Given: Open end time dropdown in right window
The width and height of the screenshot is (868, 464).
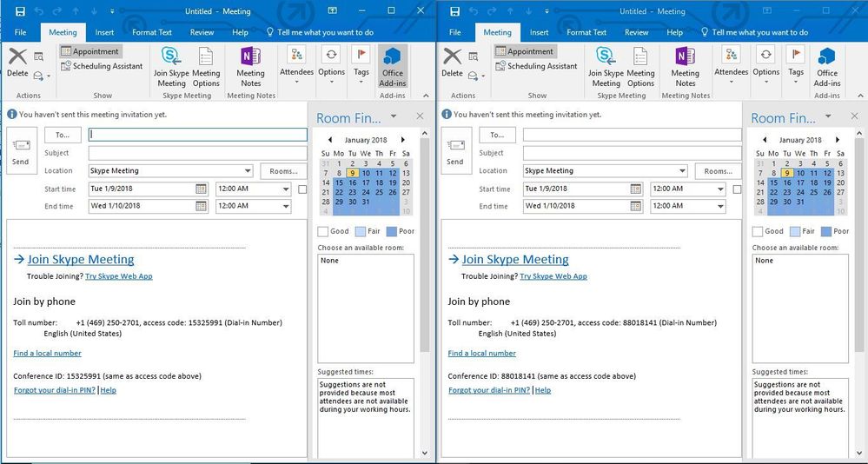Looking at the screenshot, I should 720,206.
